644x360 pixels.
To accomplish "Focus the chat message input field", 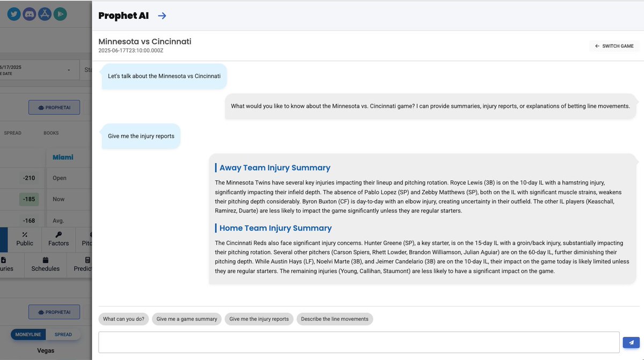I will click(359, 342).
